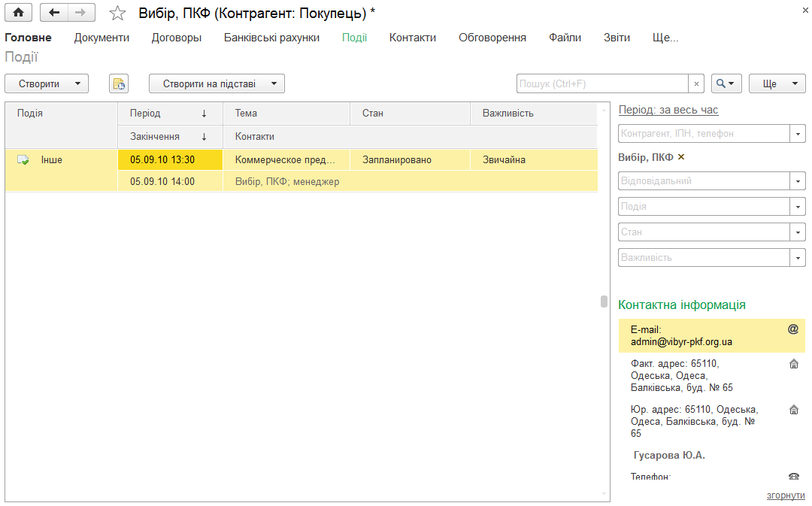
Task: Sort by Період column arrow
Action: (x=204, y=114)
